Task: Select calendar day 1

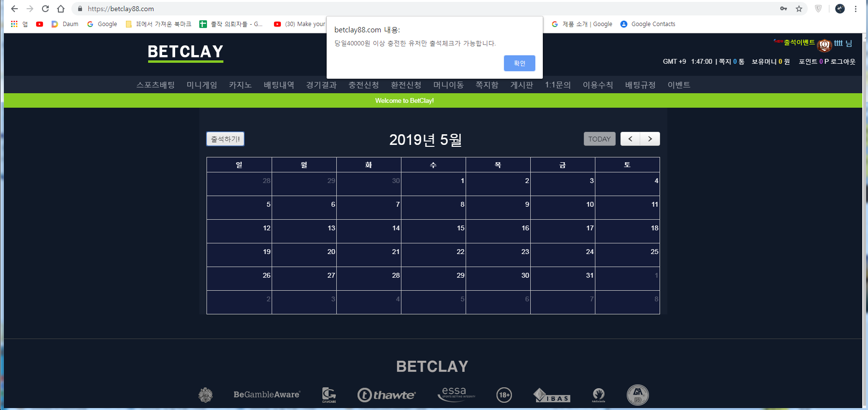Action: (x=462, y=181)
